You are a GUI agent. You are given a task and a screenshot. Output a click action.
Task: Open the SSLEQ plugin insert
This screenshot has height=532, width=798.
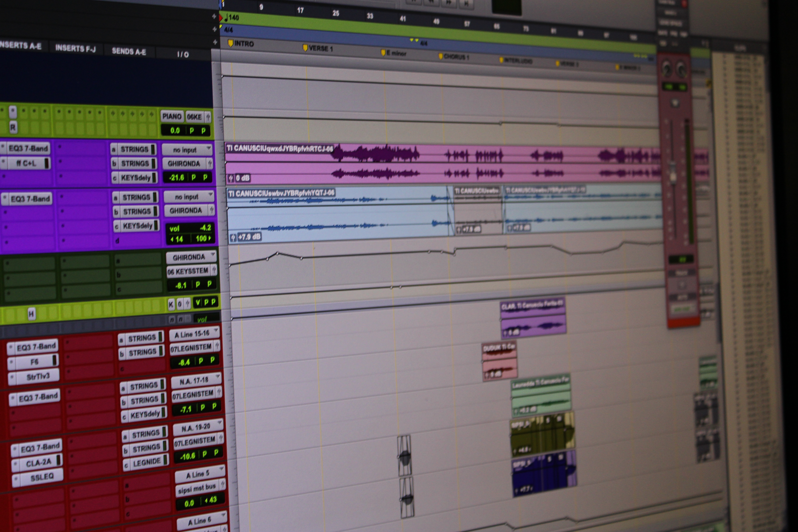tap(42, 477)
